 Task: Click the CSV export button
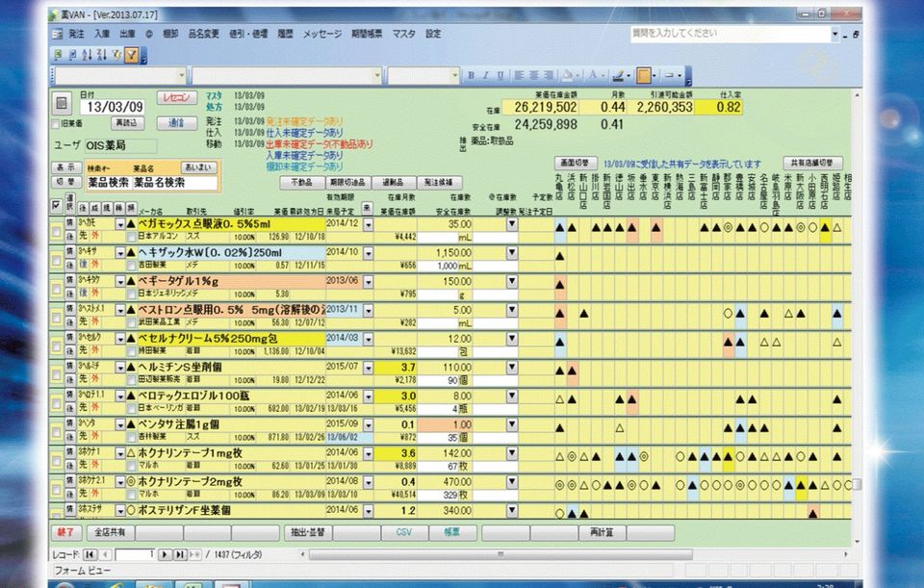pos(404,531)
